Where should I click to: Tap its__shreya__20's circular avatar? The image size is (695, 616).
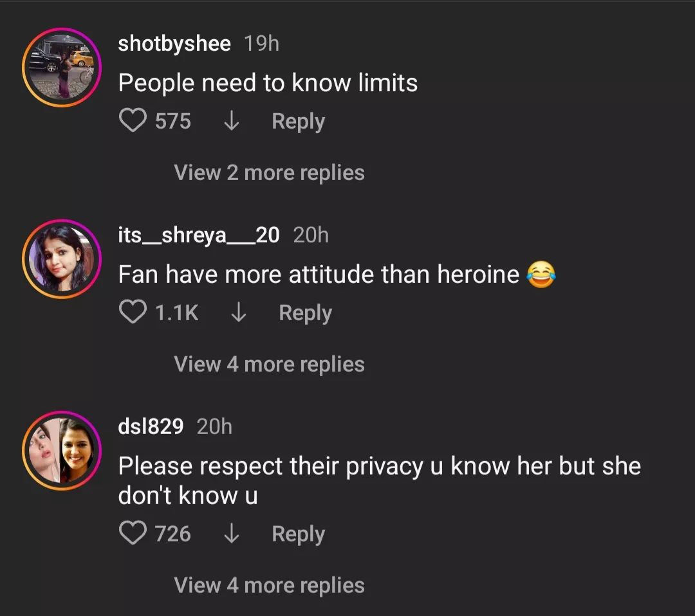pyautogui.click(x=61, y=258)
